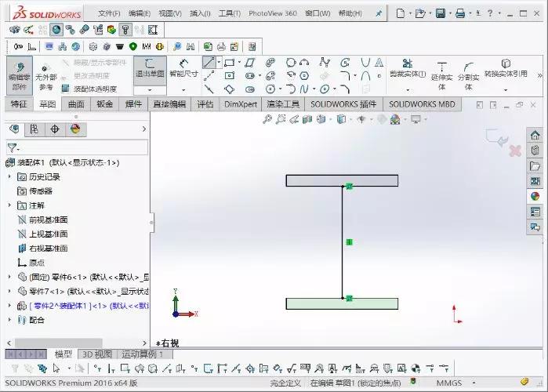Select 上视基准面 top plane

coord(42,234)
